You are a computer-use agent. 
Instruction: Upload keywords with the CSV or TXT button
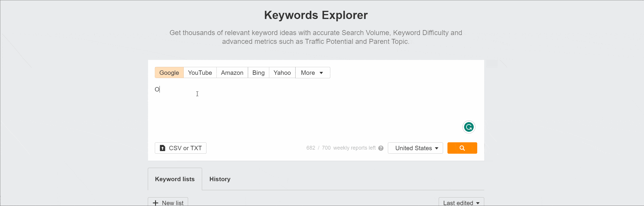pyautogui.click(x=180, y=148)
